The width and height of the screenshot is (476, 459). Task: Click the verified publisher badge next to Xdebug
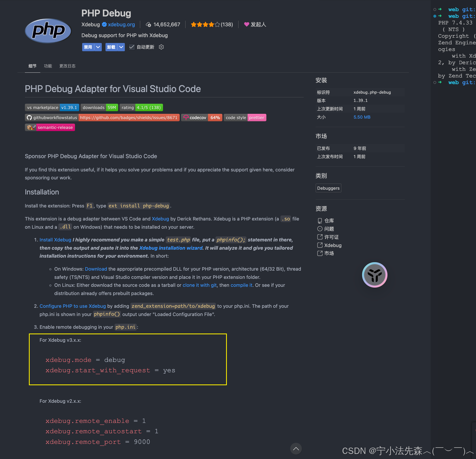104,24
